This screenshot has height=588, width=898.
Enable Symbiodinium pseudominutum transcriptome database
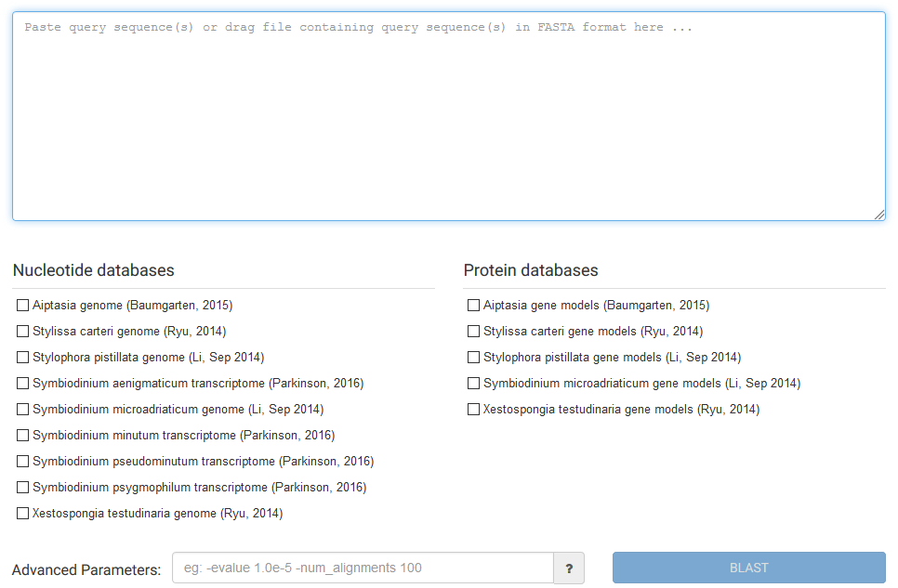point(23,461)
